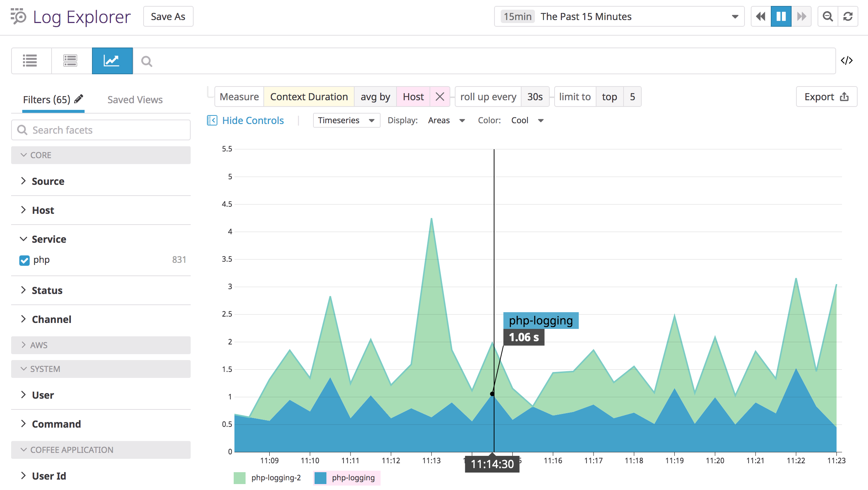Uncheck the php service filter
Viewport: 868px width, 490px height.
[24, 260]
